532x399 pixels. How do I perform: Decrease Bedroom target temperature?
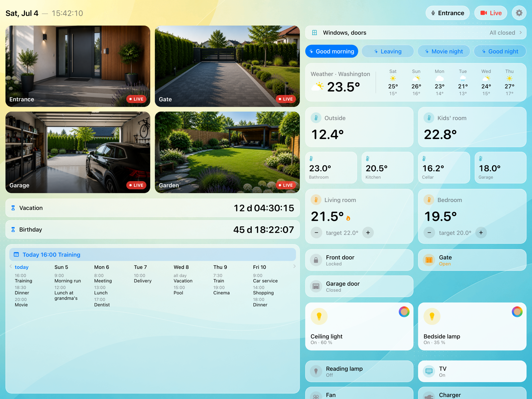(429, 233)
